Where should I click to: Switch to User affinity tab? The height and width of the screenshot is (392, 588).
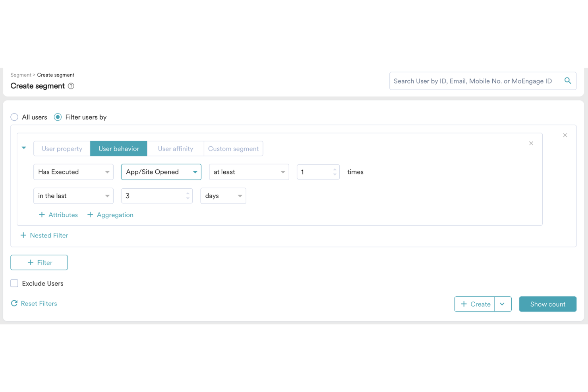(x=176, y=149)
